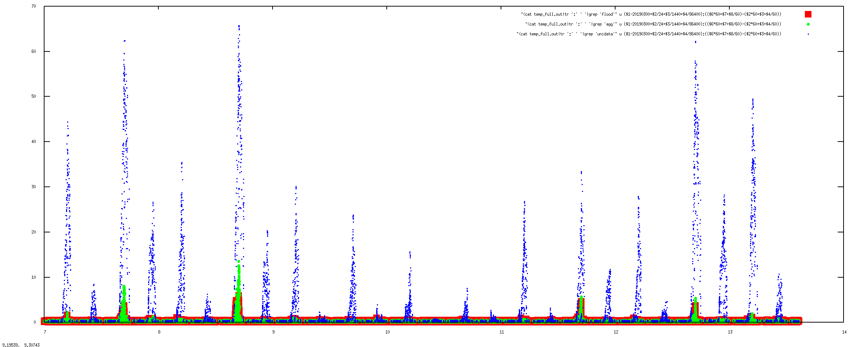Viewport: 868px width, 347px height.
Task: Toggle the 'flood' series legend text
Action: point(651,14)
